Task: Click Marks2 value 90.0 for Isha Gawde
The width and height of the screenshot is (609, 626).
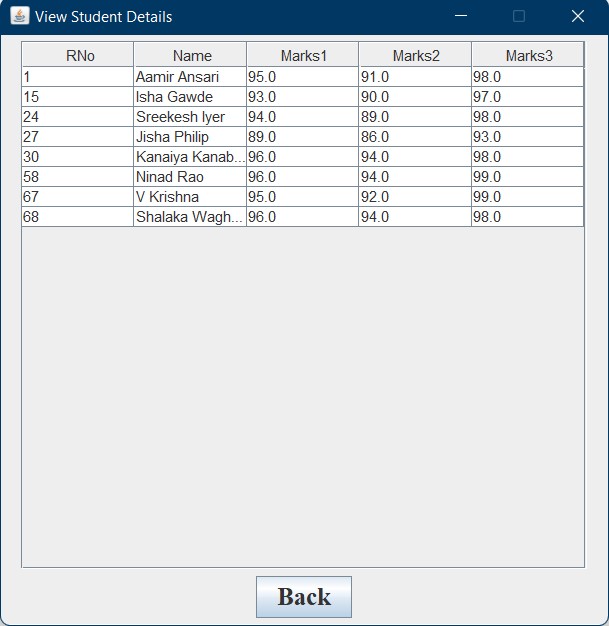Action: point(415,97)
